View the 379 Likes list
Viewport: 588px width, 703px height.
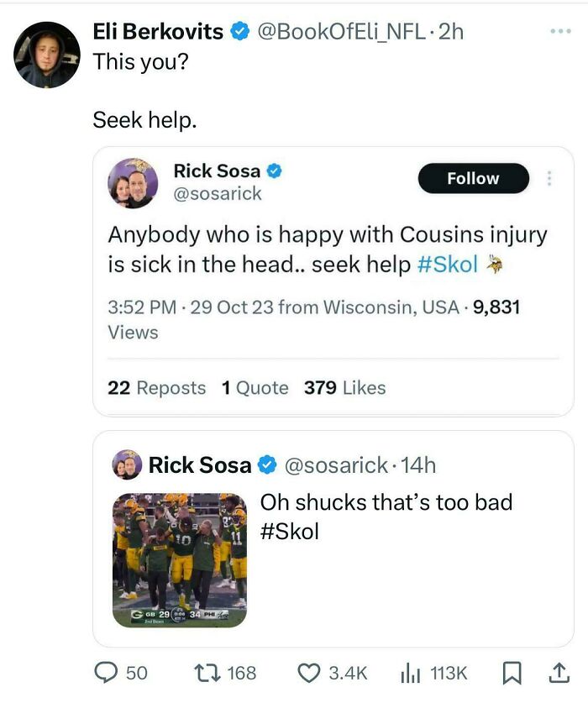(x=344, y=388)
